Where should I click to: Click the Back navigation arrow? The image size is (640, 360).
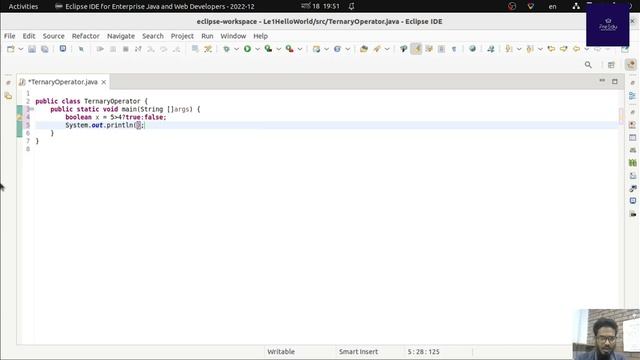(576, 49)
